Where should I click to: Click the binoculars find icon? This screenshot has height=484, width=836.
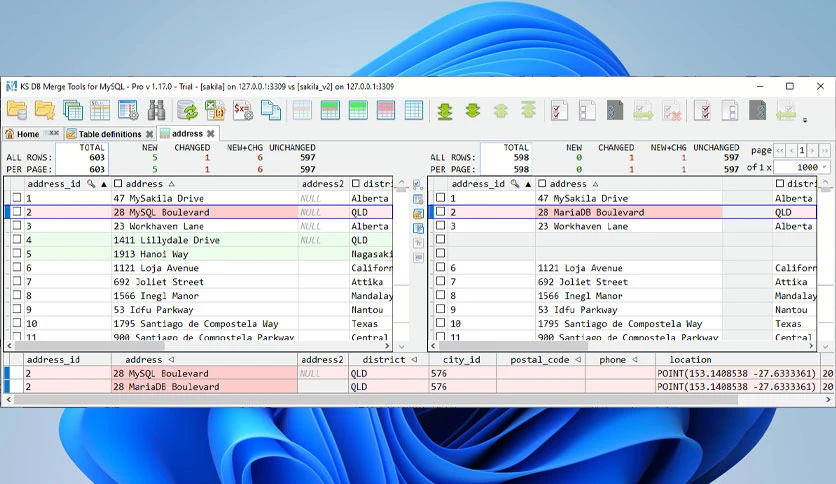pos(156,110)
